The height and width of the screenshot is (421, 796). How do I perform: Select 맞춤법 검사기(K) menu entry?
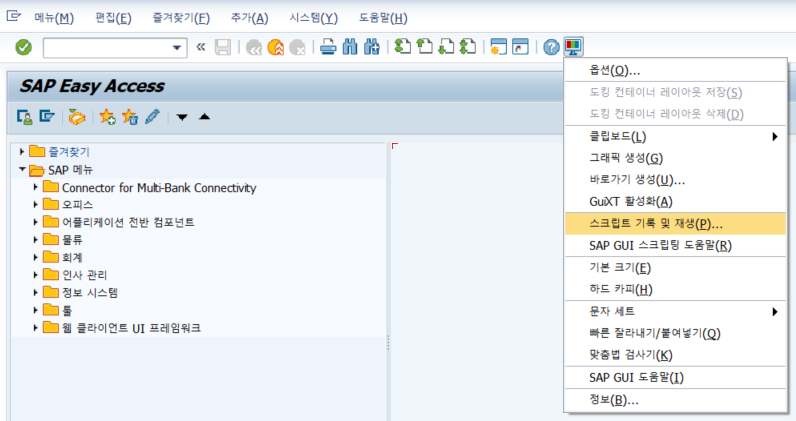(x=675, y=355)
